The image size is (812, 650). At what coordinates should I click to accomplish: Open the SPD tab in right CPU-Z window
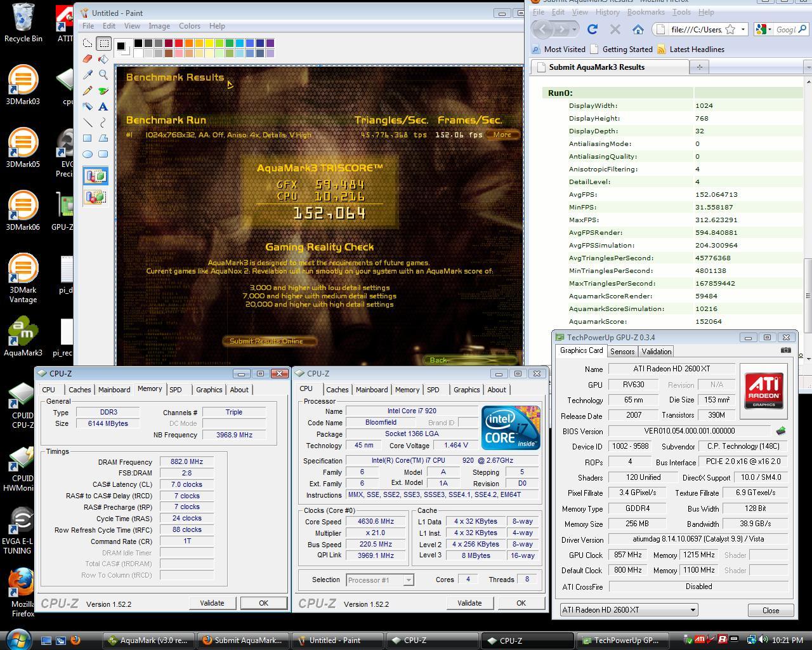(433, 390)
